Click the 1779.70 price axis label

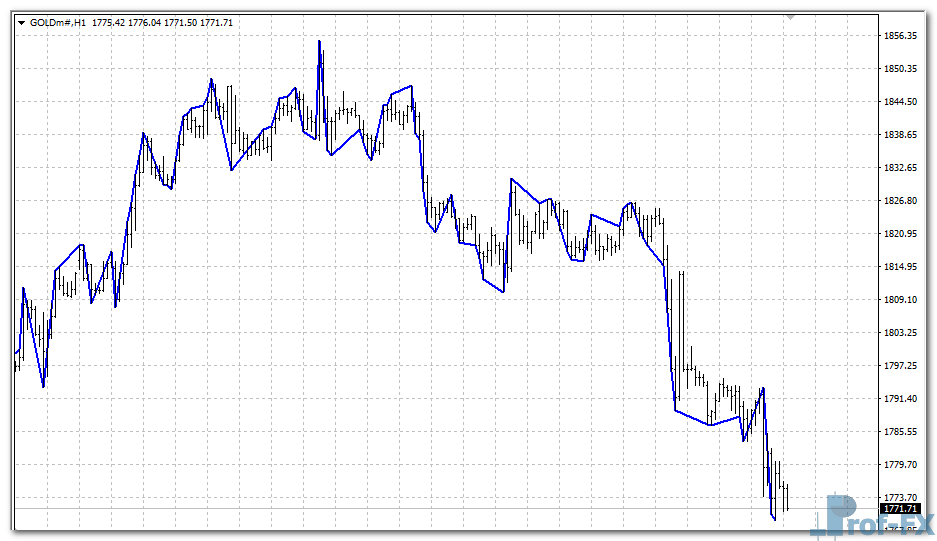point(900,465)
